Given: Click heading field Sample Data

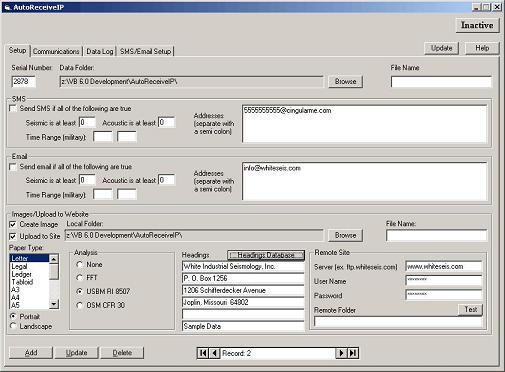Looking at the screenshot, I should 243,326.
